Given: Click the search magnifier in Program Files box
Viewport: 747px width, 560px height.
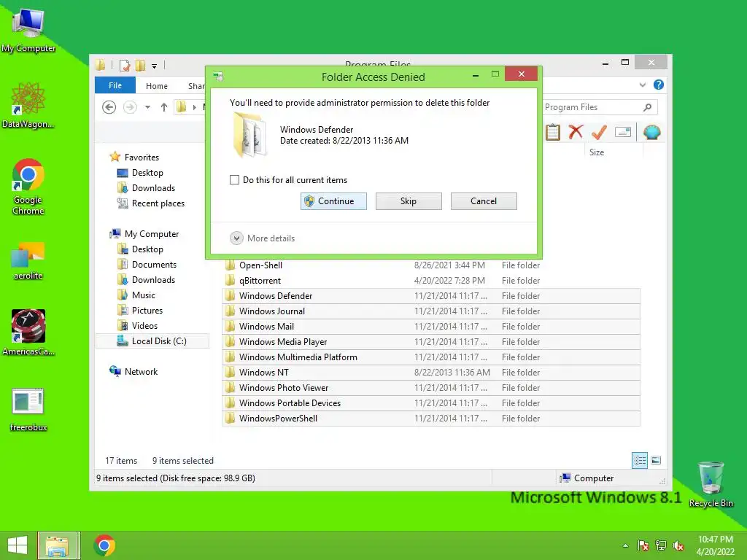Looking at the screenshot, I should pos(648,107).
